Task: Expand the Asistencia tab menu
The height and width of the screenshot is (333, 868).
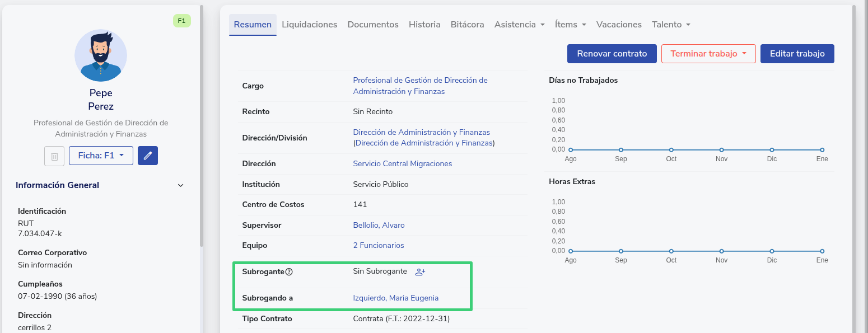Action: coord(519,25)
